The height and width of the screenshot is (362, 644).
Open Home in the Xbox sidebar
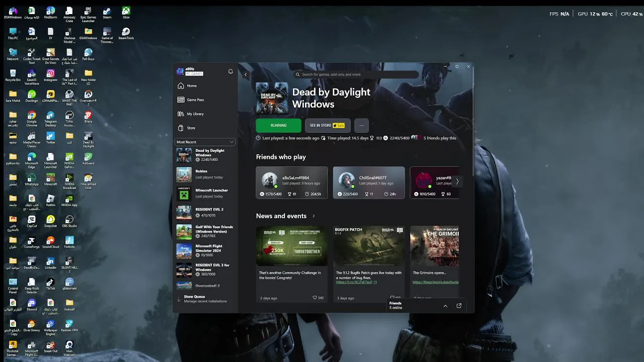point(205,85)
